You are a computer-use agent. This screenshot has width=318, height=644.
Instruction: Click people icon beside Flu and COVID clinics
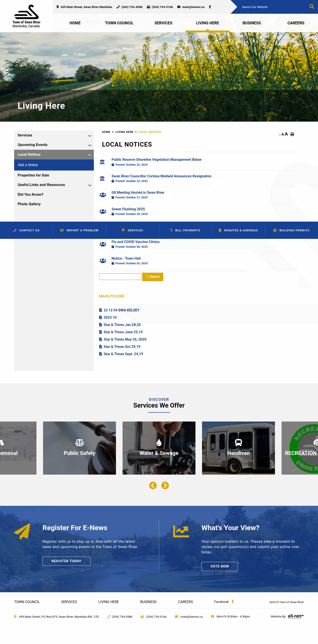[103, 244]
